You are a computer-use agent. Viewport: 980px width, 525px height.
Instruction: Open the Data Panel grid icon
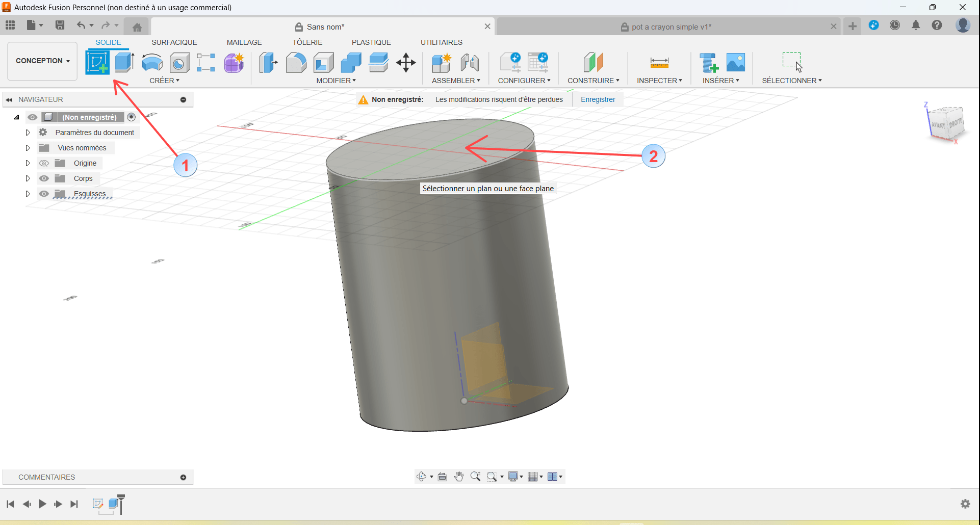point(10,25)
